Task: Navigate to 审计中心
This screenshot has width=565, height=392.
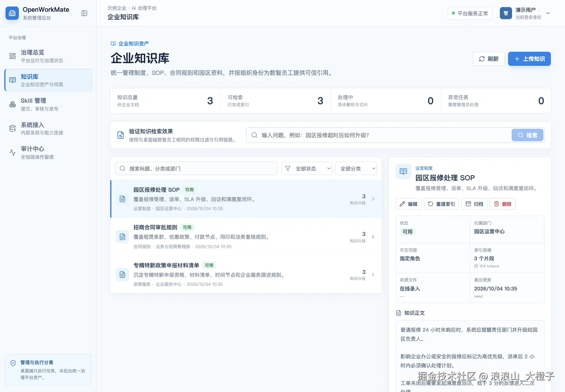Action: [x=48, y=152]
